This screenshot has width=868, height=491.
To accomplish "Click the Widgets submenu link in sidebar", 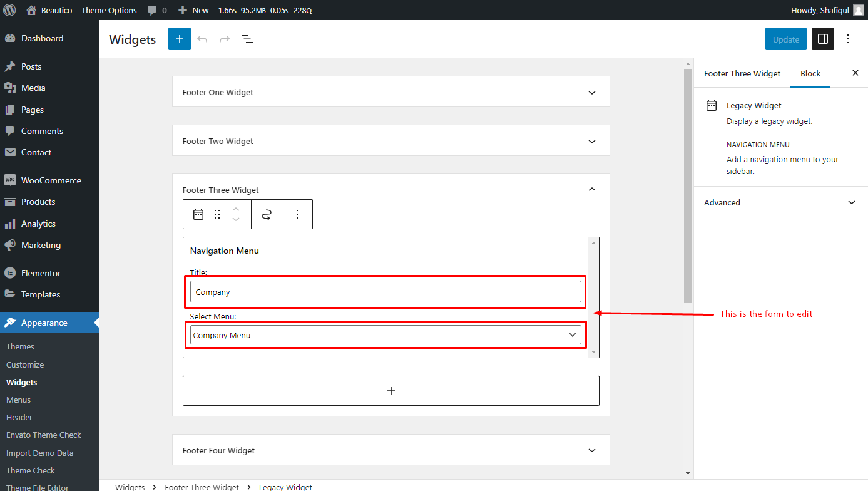I will coord(21,382).
